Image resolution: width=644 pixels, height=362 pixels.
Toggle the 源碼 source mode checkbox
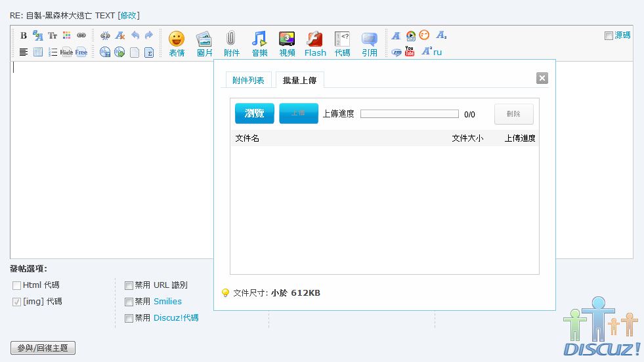click(609, 36)
